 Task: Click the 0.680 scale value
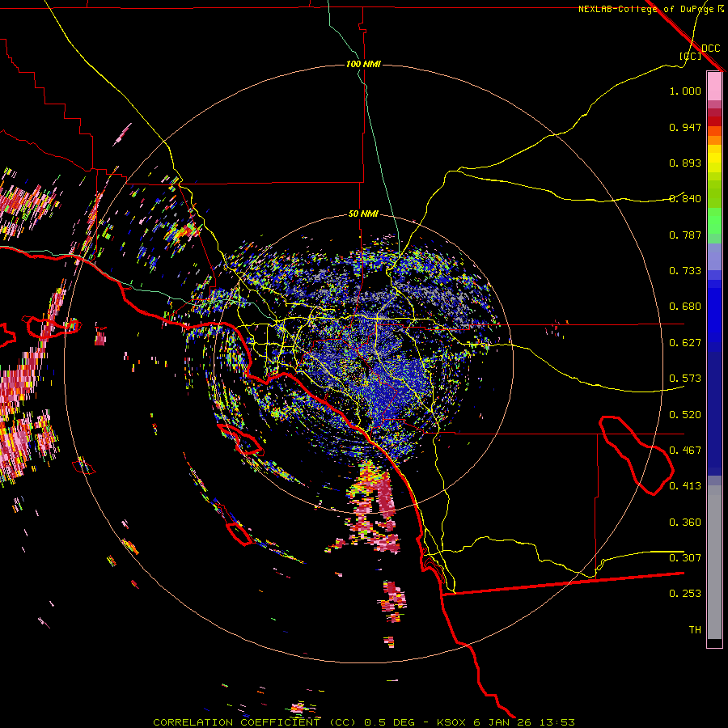(685, 307)
